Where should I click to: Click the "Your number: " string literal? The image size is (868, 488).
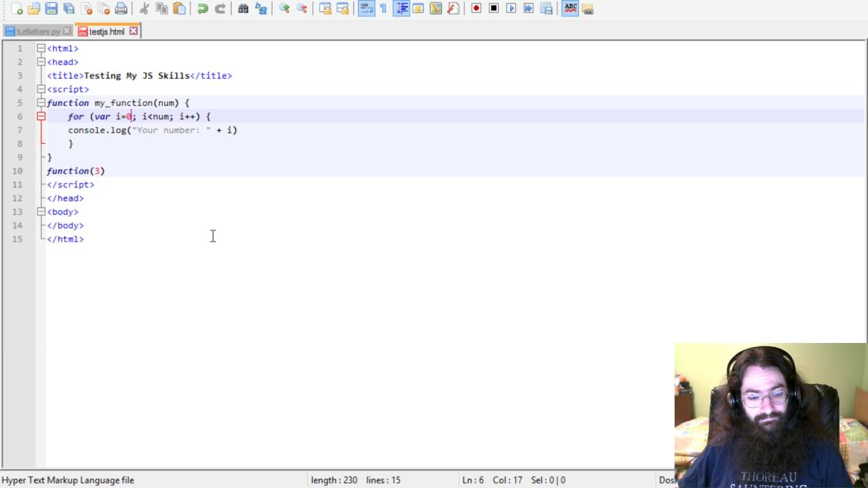[x=172, y=129]
